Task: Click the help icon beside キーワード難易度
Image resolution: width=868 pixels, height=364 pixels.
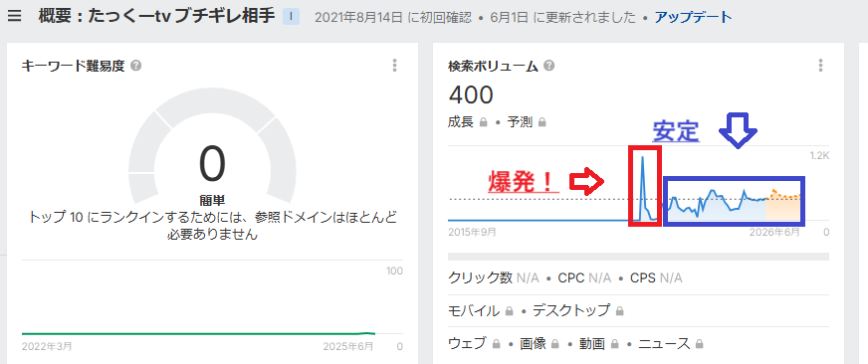Action: [136, 66]
